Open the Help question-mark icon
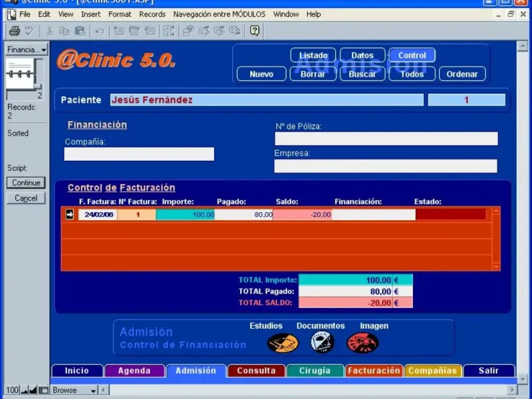 point(255,31)
